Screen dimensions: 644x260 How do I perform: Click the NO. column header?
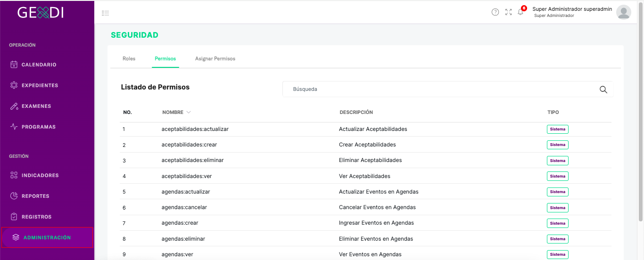(127, 112)
